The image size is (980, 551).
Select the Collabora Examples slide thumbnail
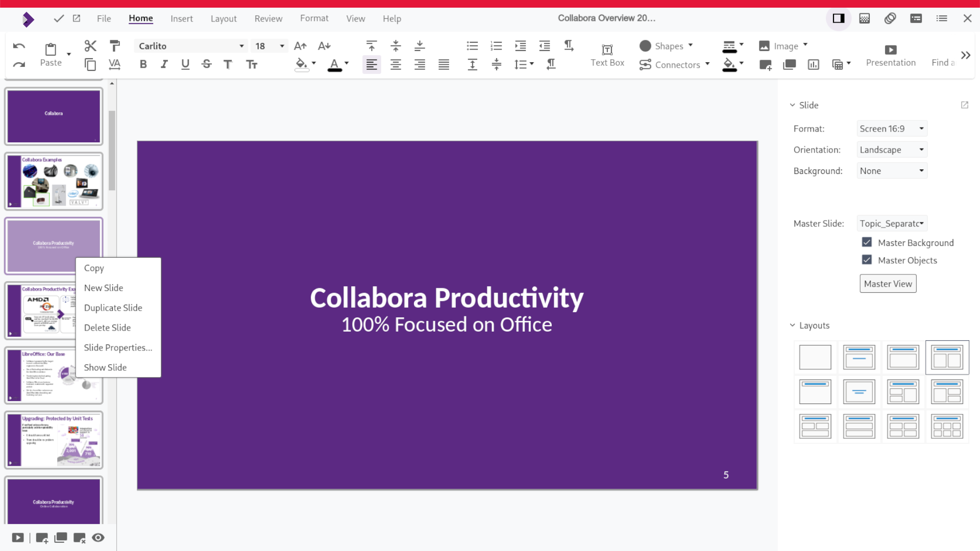pos(54,181)
